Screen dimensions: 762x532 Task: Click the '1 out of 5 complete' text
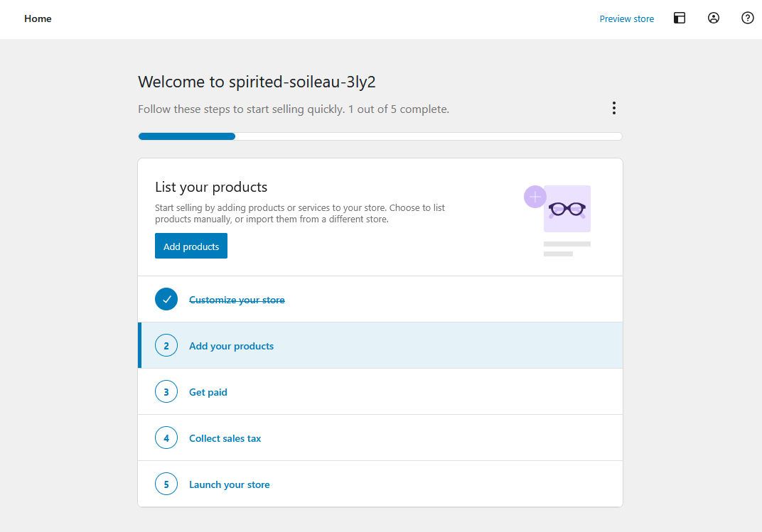(x=399, y=109)
